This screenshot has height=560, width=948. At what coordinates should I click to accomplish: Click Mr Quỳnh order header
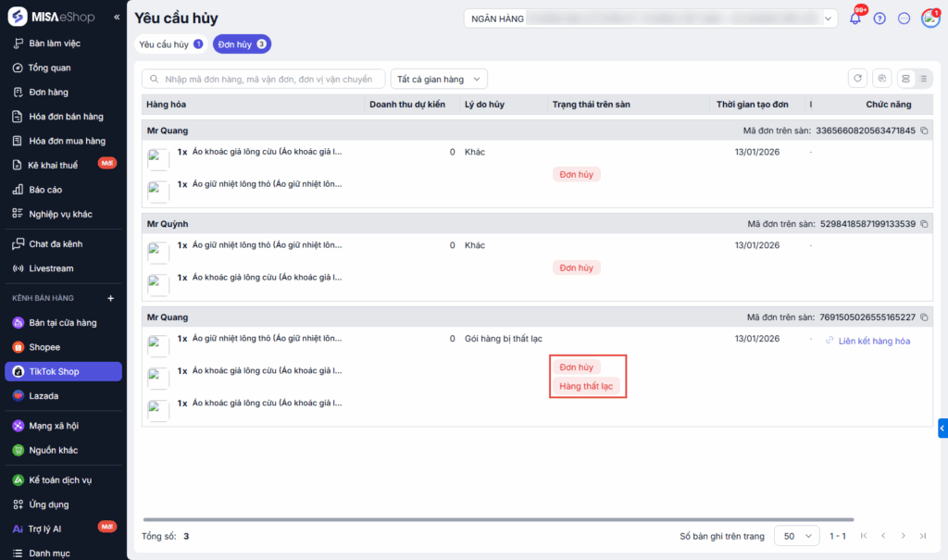(537, 224)
